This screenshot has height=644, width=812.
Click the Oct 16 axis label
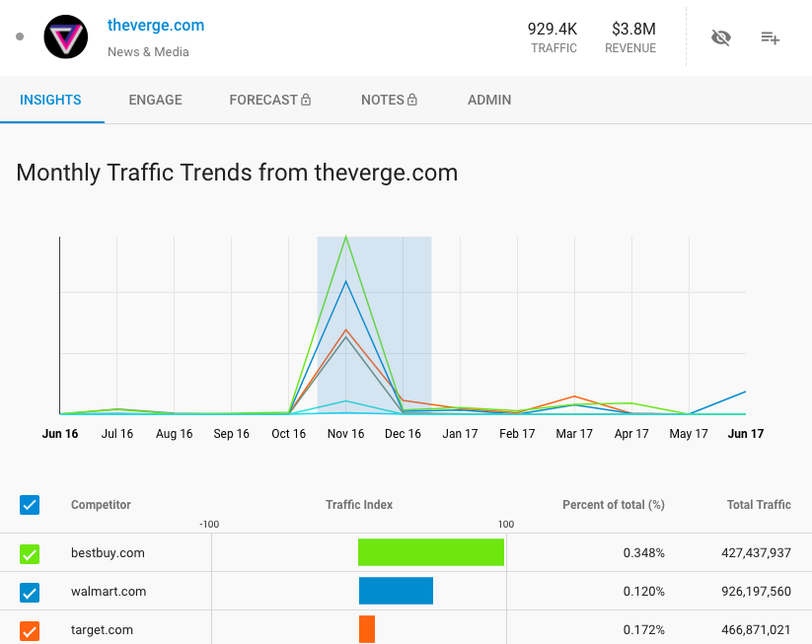[x=288, y=434]
